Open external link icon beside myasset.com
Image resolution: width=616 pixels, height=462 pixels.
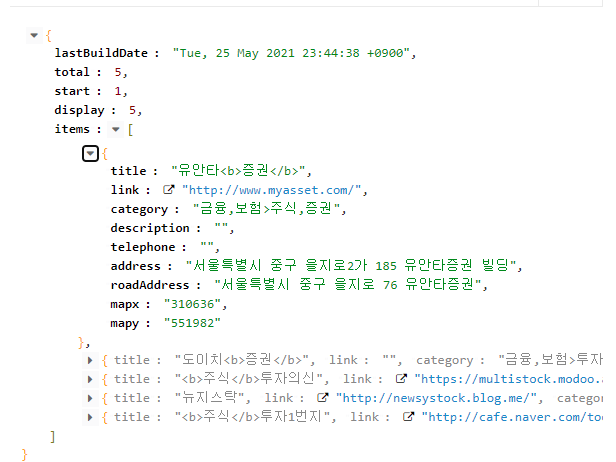pos(169,190)
